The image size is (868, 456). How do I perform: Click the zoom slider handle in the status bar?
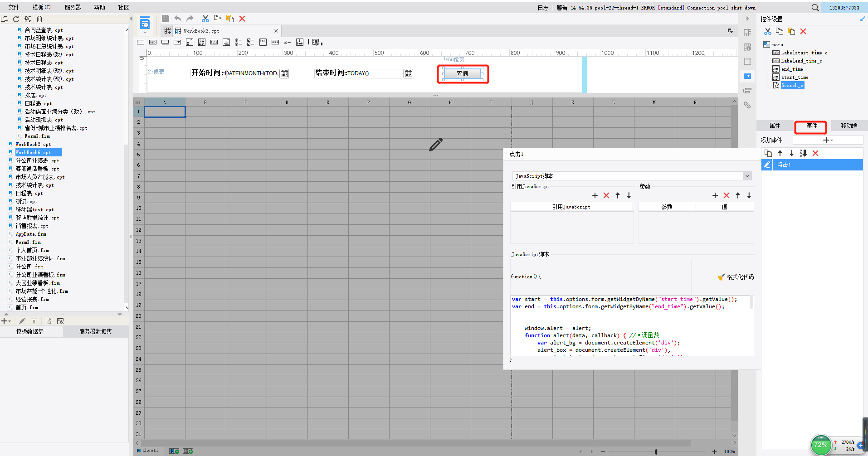pos(656,451)
